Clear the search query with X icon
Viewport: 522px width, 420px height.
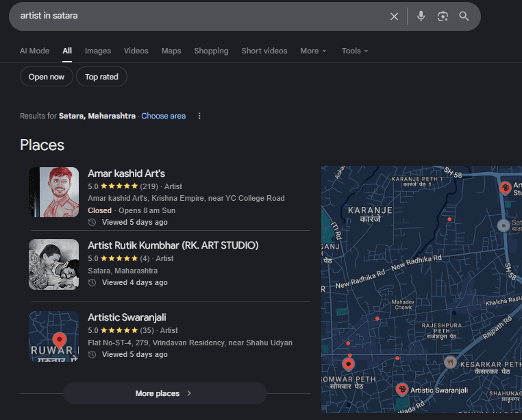click(x=394, y=16)
